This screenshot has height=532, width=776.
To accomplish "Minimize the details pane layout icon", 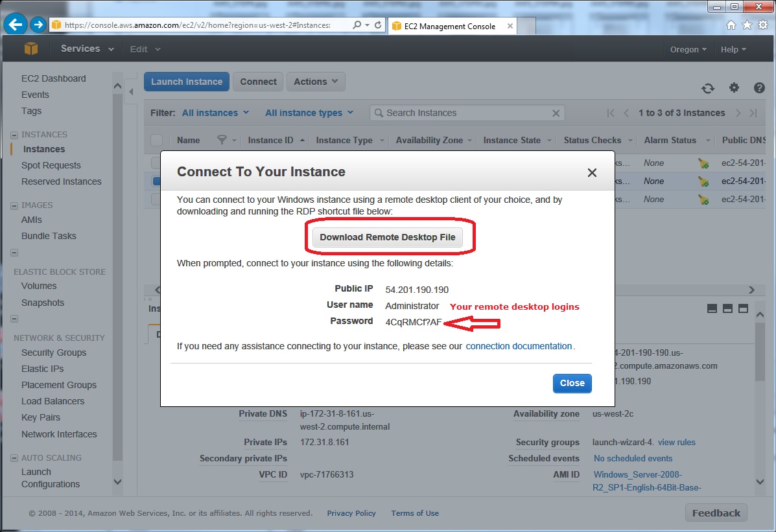I will click(712, 309).
